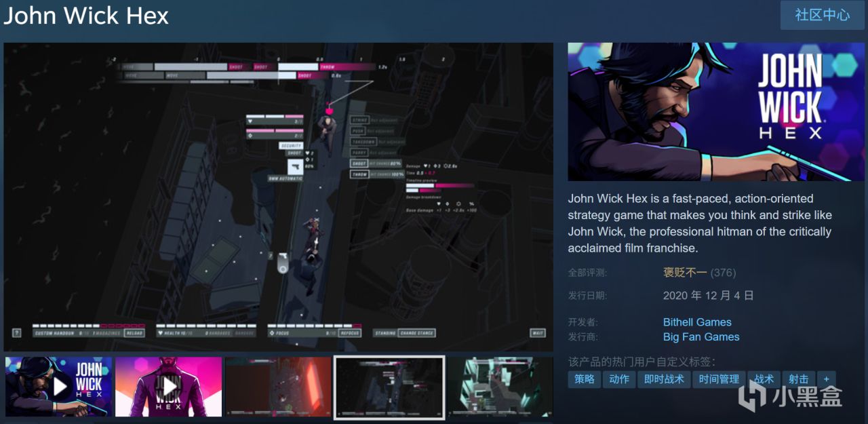Viewport: 868px width, 424px height.
Task: Open the Big Fan Games publisher link
Action: click(701, 337)
